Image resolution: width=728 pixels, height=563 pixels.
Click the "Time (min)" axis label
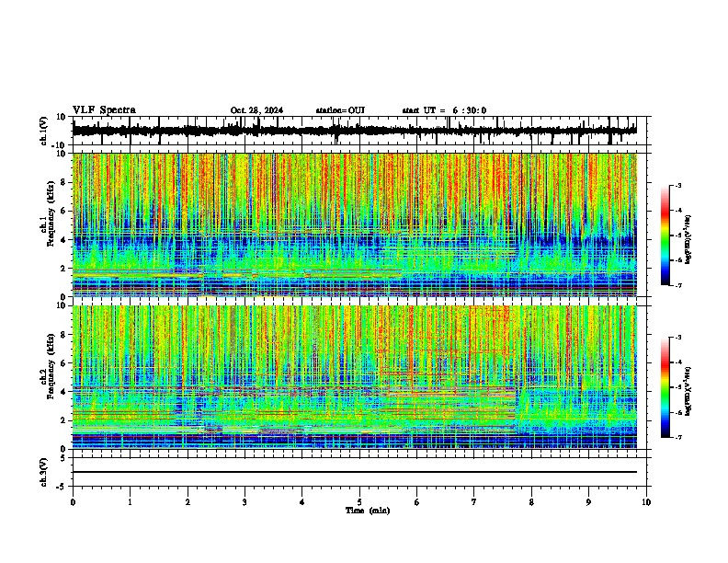point(368,511)
